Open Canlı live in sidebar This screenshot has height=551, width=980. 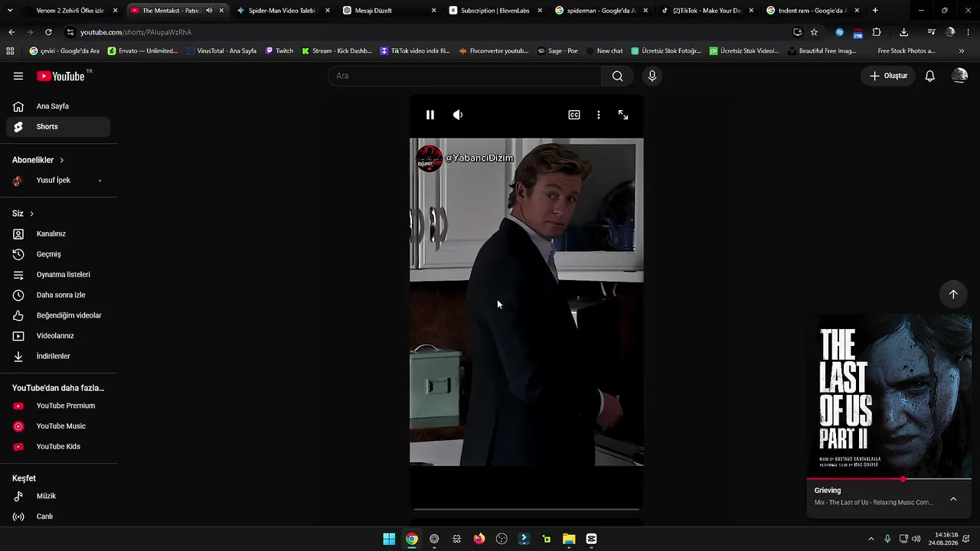pos(58,517)
